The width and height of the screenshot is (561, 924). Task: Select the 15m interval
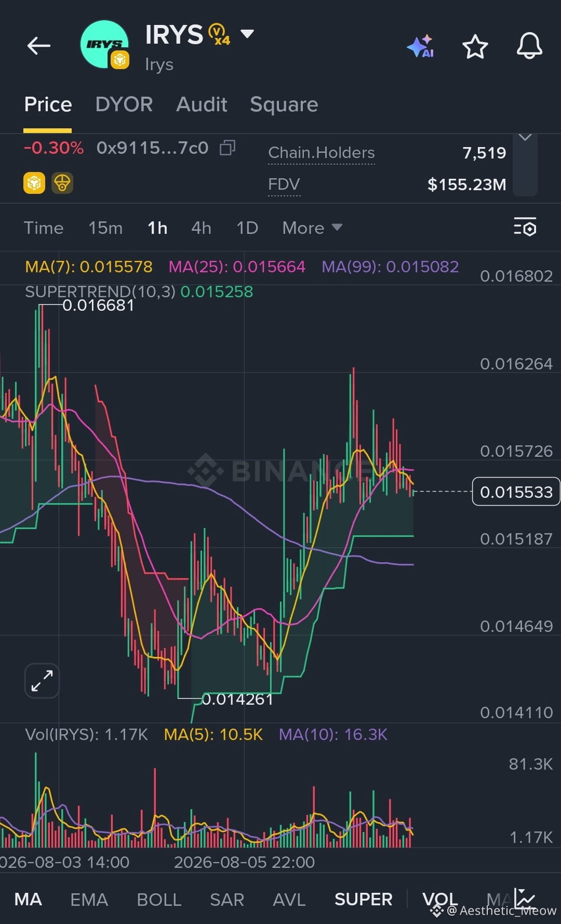coord(105,228)
